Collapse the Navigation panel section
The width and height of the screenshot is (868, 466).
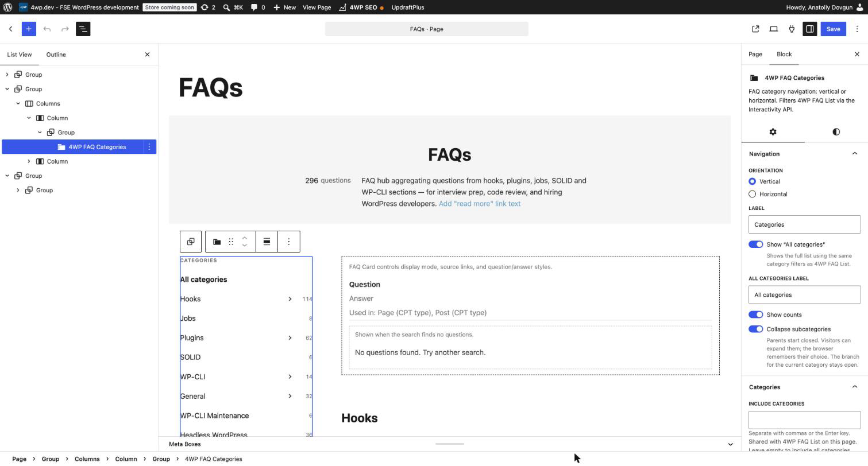854,154
